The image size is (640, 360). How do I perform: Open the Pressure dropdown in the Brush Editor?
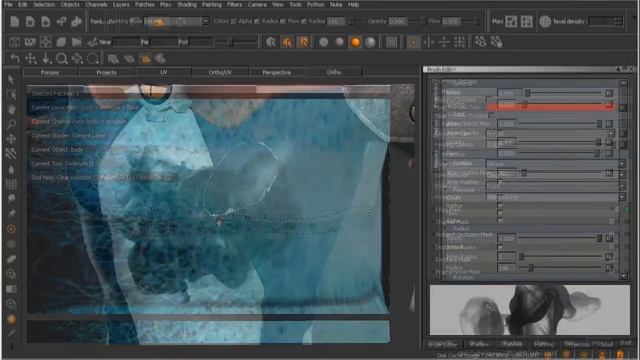click(556, 186)
